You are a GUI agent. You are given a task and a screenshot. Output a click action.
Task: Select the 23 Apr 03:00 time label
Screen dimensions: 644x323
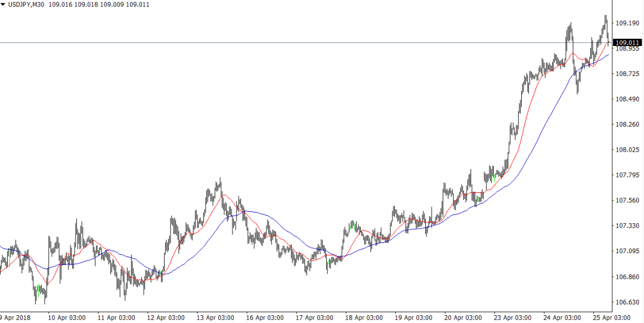(512, 318)
